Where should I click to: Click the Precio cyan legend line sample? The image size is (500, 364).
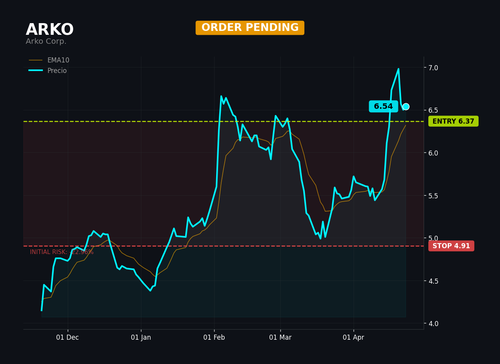[36, 70]
